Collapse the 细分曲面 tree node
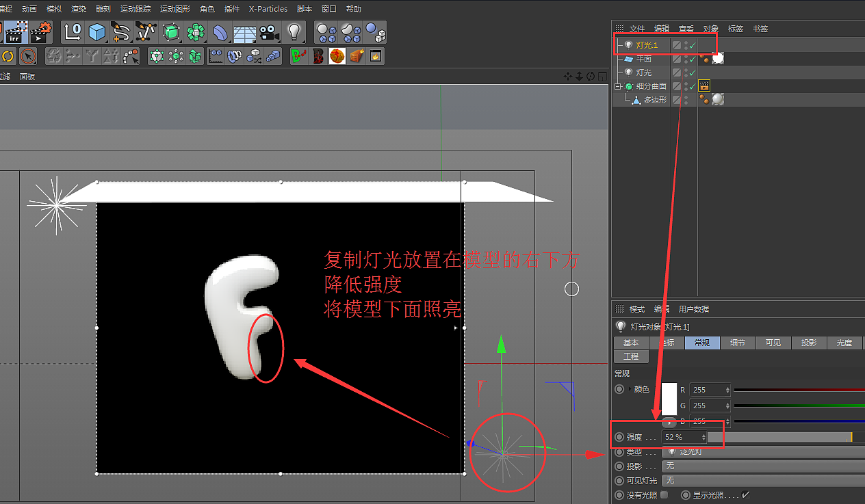865x504 pixels. (x=618, y=86)
